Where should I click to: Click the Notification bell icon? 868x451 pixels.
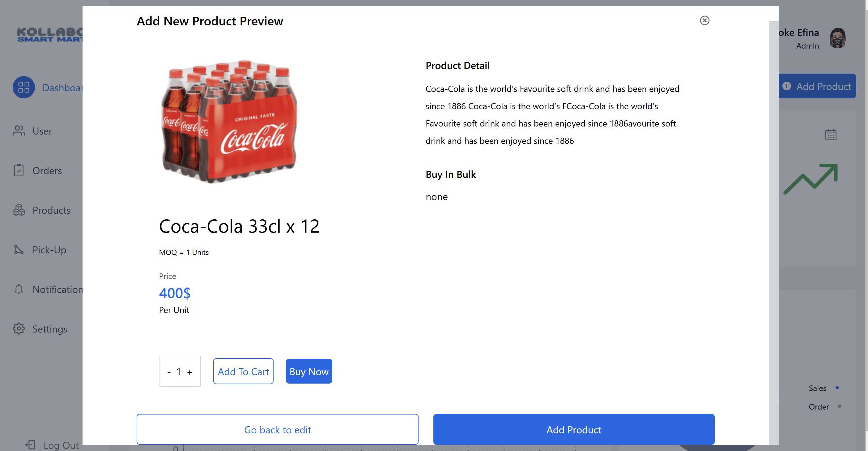tap(19, 289)
